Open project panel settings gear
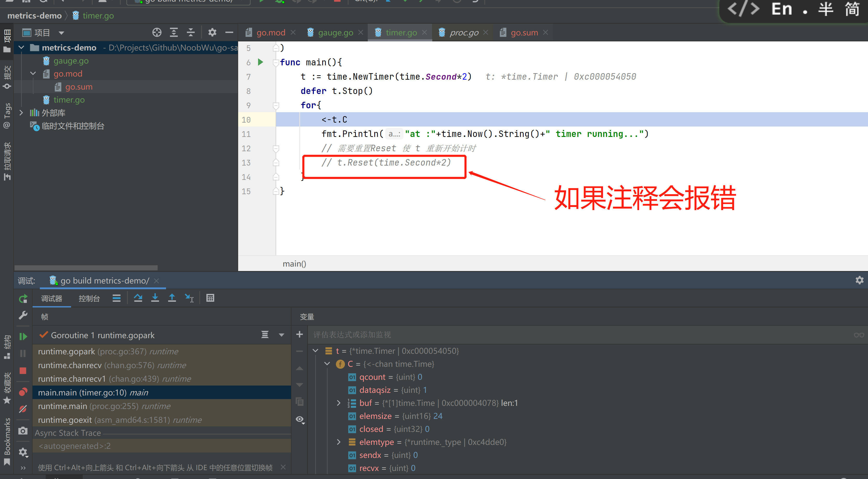 (212, 32)
